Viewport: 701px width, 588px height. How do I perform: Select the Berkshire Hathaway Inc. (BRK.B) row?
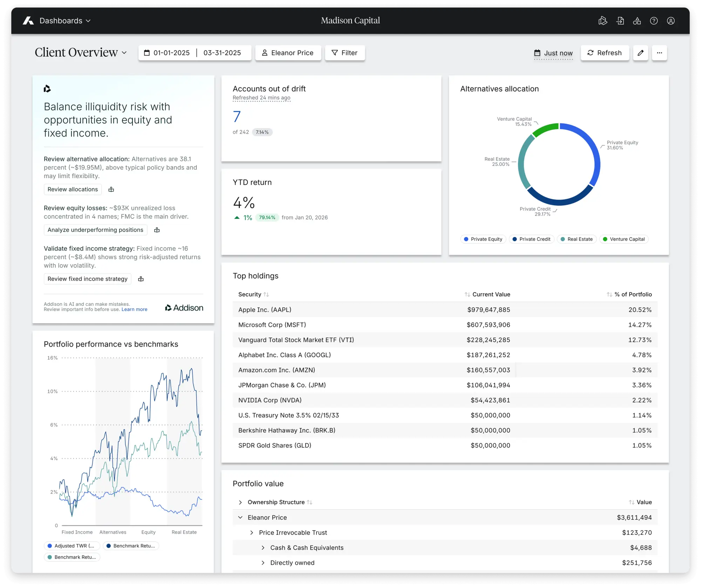(445, 430)
